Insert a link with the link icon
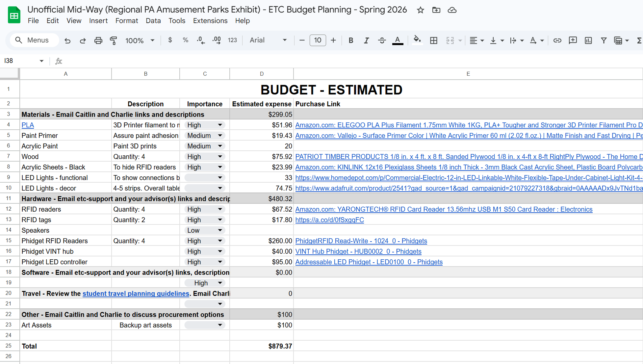The image size is (643, 364). (x=557, y=40)
